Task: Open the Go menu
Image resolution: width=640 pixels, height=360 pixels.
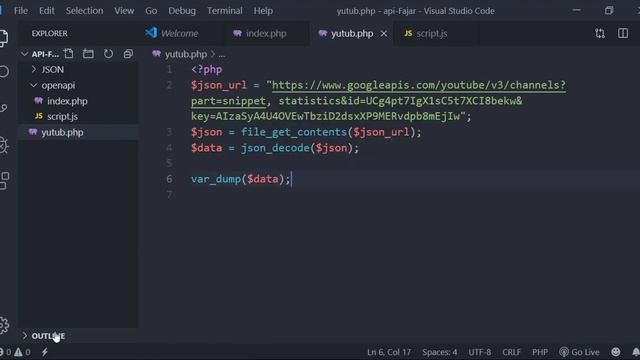Action: click(151, 11)
